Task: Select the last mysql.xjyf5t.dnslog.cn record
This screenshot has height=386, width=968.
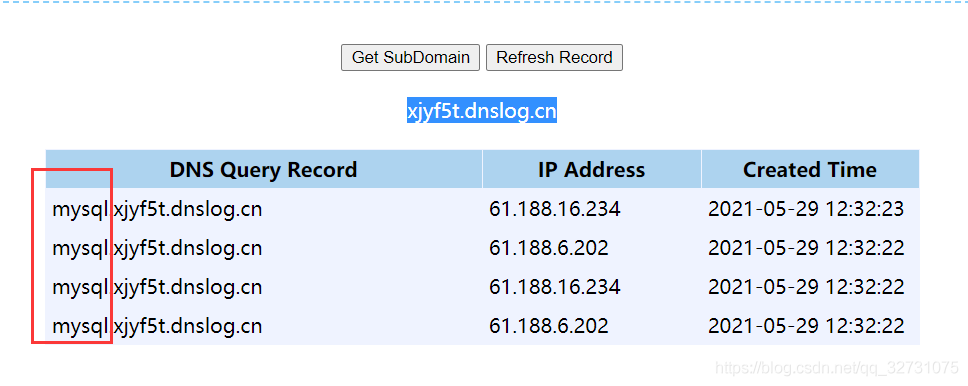Action: (x=157, y=325)
